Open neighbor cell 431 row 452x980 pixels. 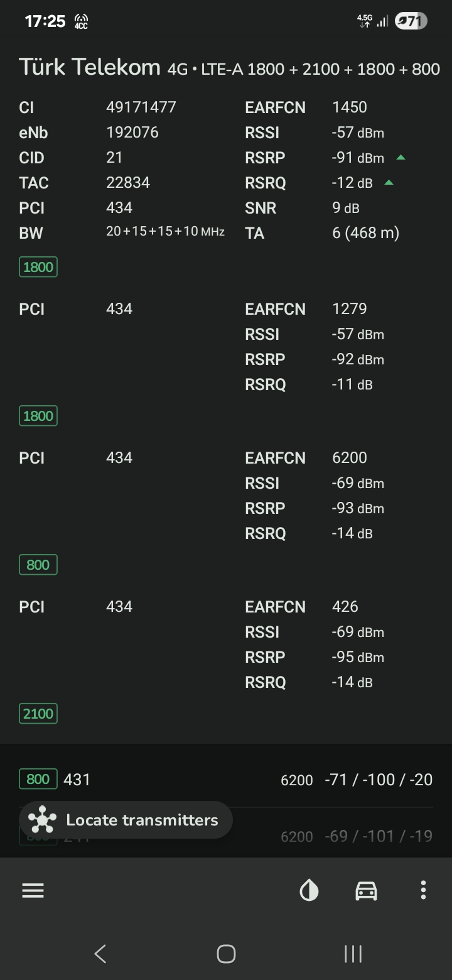(x=226, y=780)
